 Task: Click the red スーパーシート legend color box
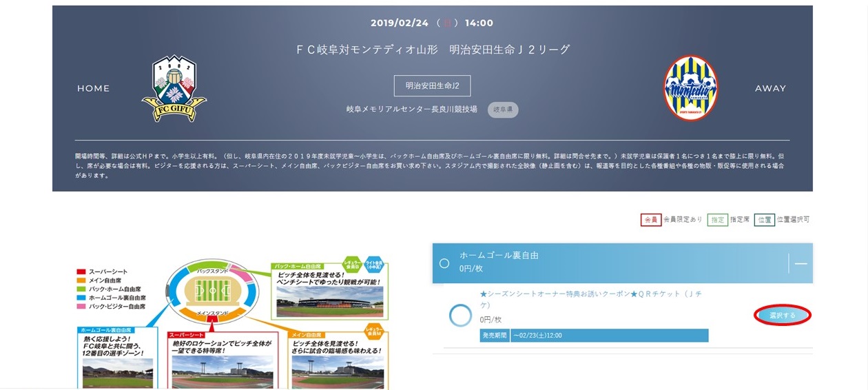81,272
